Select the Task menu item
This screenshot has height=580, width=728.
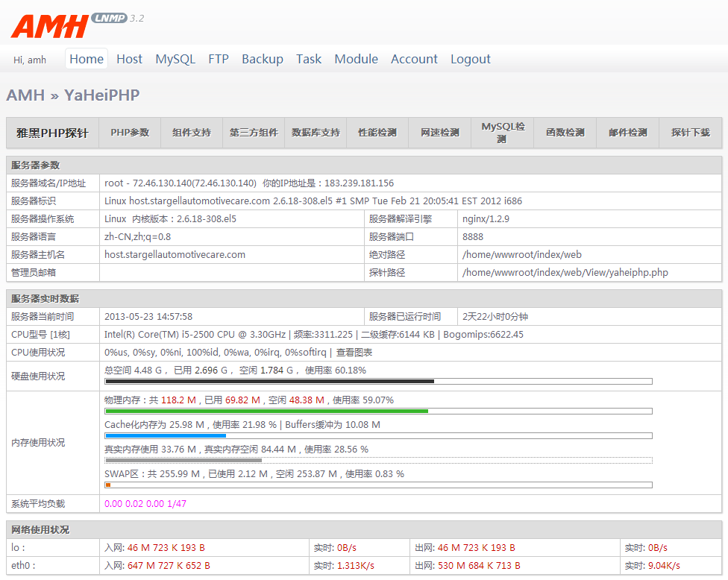[309, 59]
